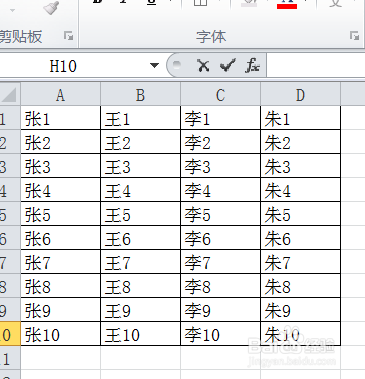This screenshot has width=365, height=379.
Task: Select the row 10 header
Action: 10,334
